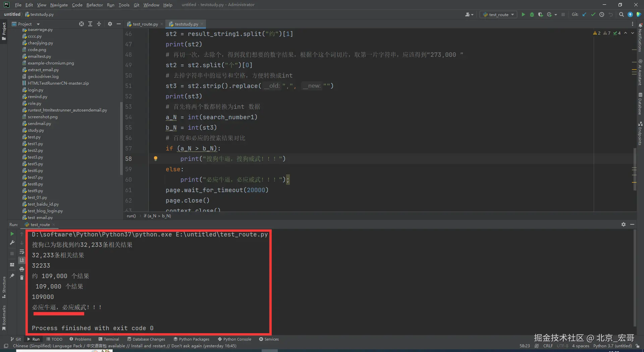Open the Navigate menu
Image resolution: width=644 pixels, height=352 pixels.
59,5
